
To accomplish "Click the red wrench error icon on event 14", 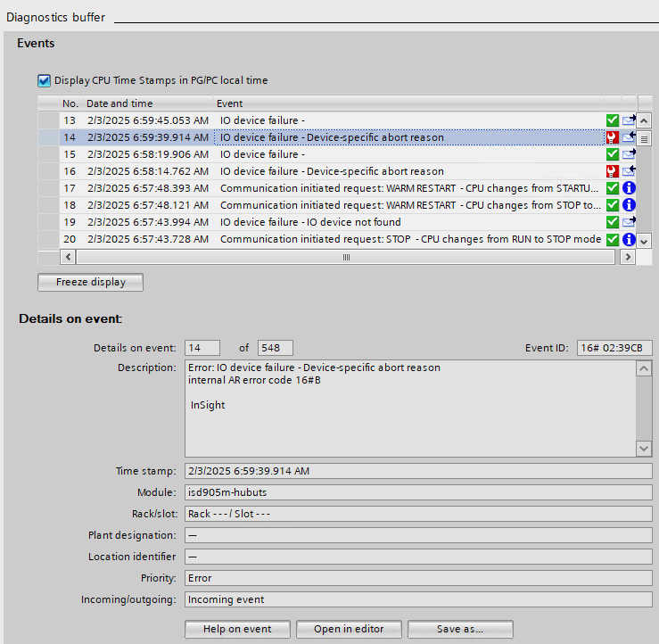I will tap(612, 137).
